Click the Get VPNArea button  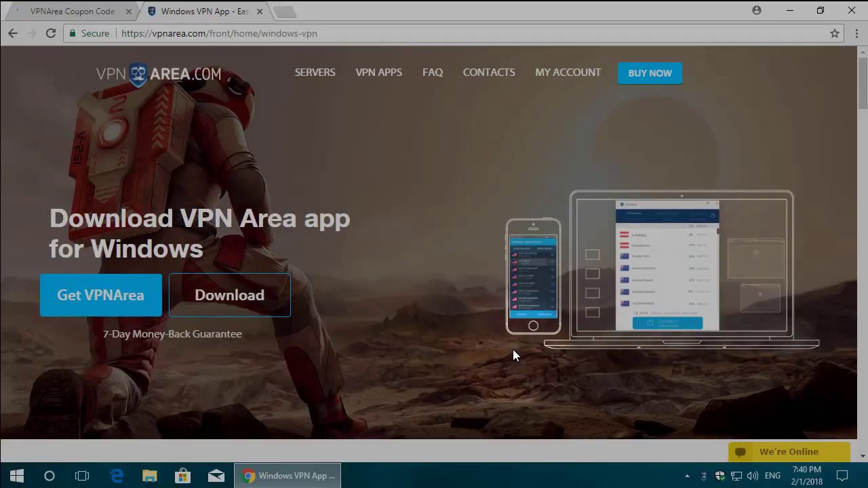tap(101, 295)
